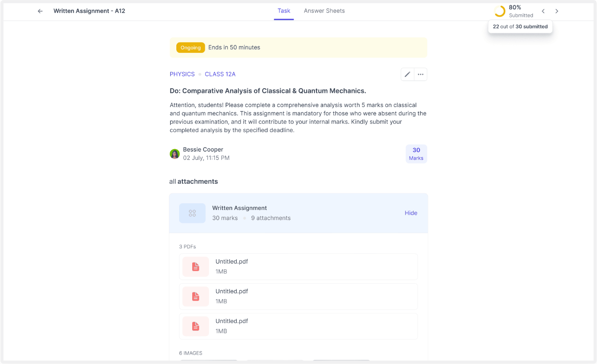
Task: Click the Ongoing status badge
Action: [x=191, y=48]
